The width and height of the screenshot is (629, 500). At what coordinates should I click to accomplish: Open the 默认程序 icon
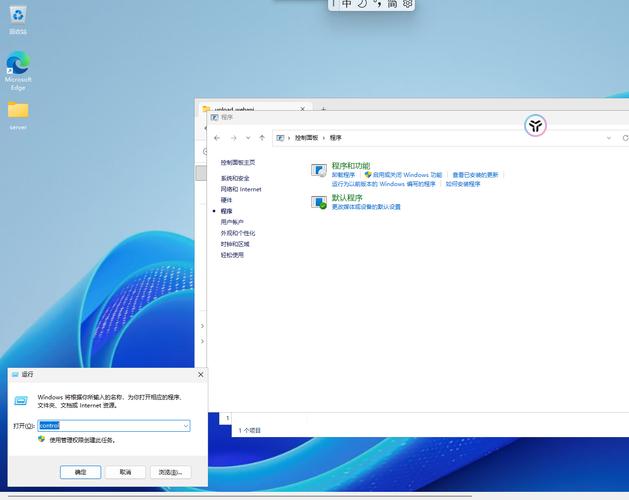(320, 202)
